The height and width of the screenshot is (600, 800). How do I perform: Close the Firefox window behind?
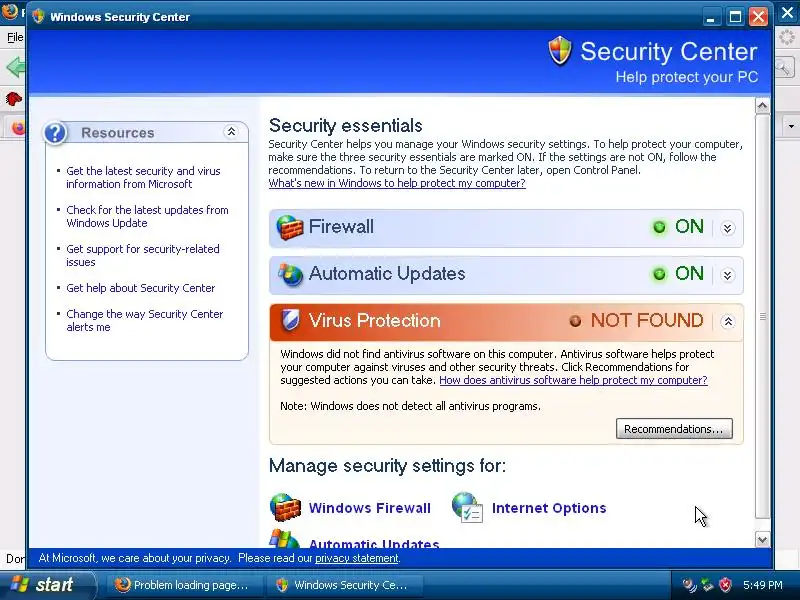pos(788,13)
